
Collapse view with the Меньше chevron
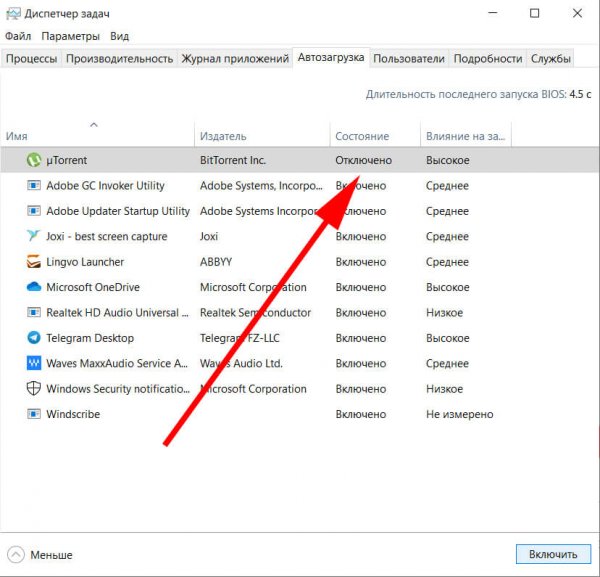click(x=16, y=555)
